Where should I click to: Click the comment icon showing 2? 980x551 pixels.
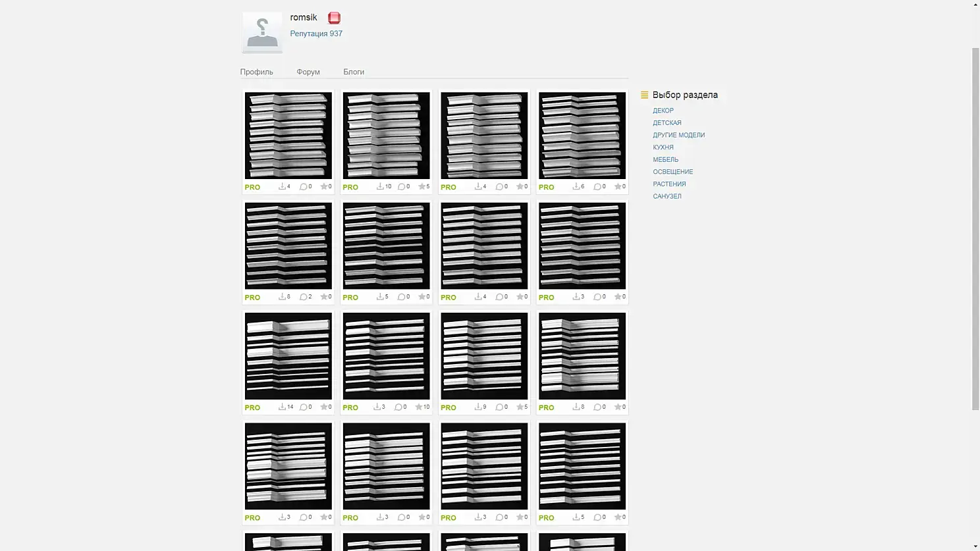(x=303, y=297)
